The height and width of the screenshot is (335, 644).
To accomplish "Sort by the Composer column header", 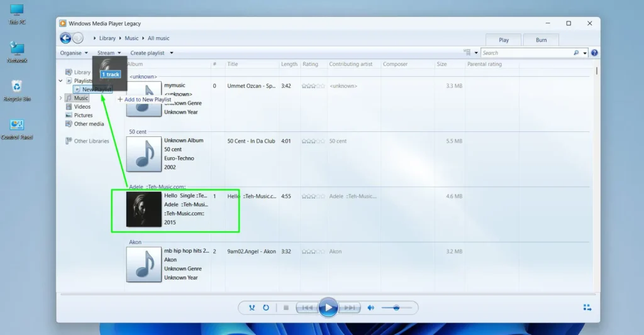I will tap(395, 64).
